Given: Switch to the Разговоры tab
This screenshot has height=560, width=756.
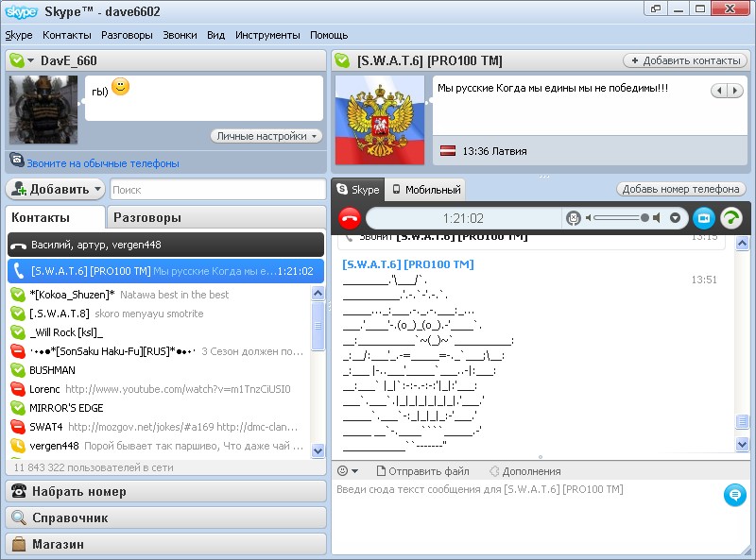Looking at the screenshot, I should point(146,217).
